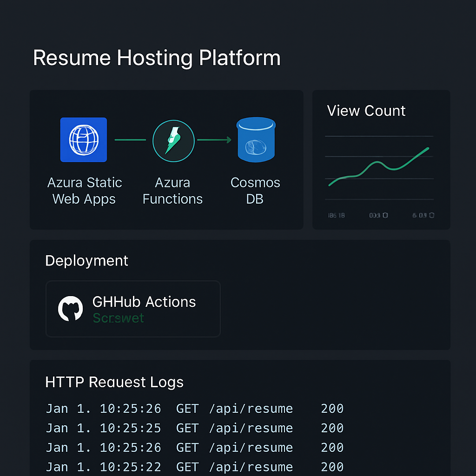Image resolution: width=476 pixels, height=476 pixels.
Task: Click status '200' in the 10:25:25 row
Action: [332, 428]
